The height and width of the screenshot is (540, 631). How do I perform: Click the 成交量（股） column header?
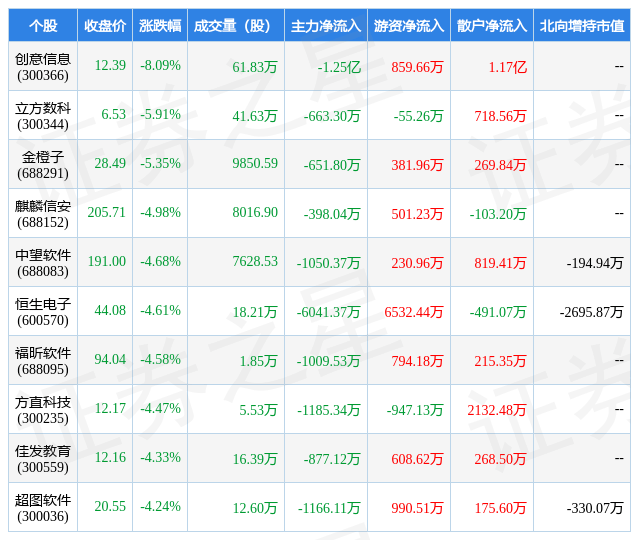click(x=236, y=26)
